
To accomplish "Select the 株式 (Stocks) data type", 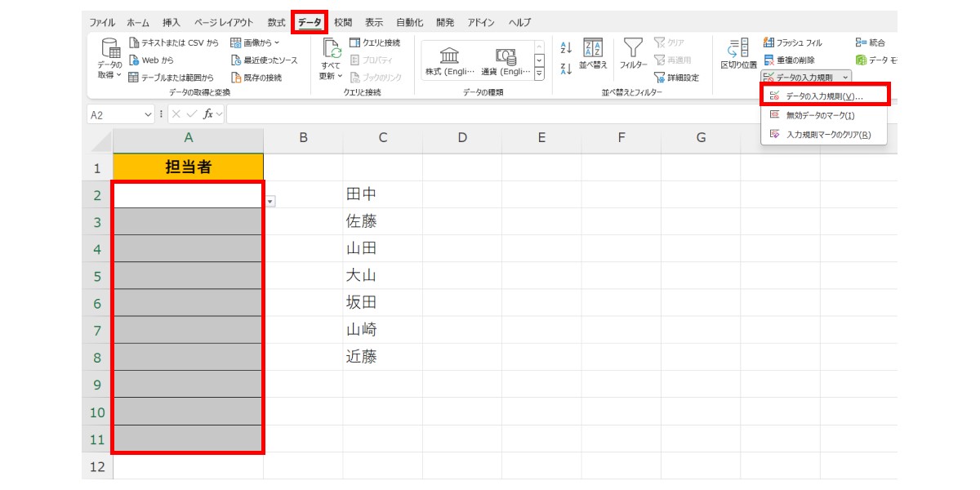I will click(x=451, y=59).
